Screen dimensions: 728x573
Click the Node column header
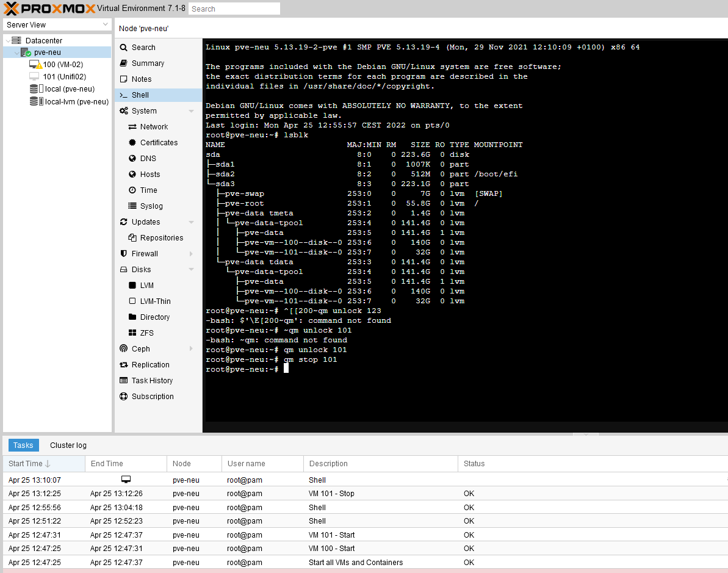(194, 463)
